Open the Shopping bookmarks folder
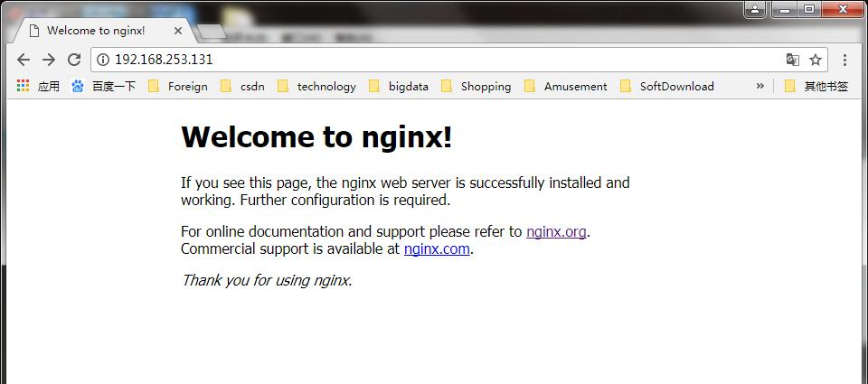 (x=476, y=87)
